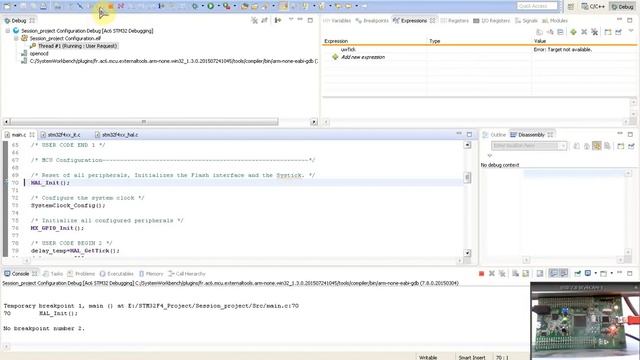Toggle Pin Console button
640x360 pixels.
coord(577,273)
